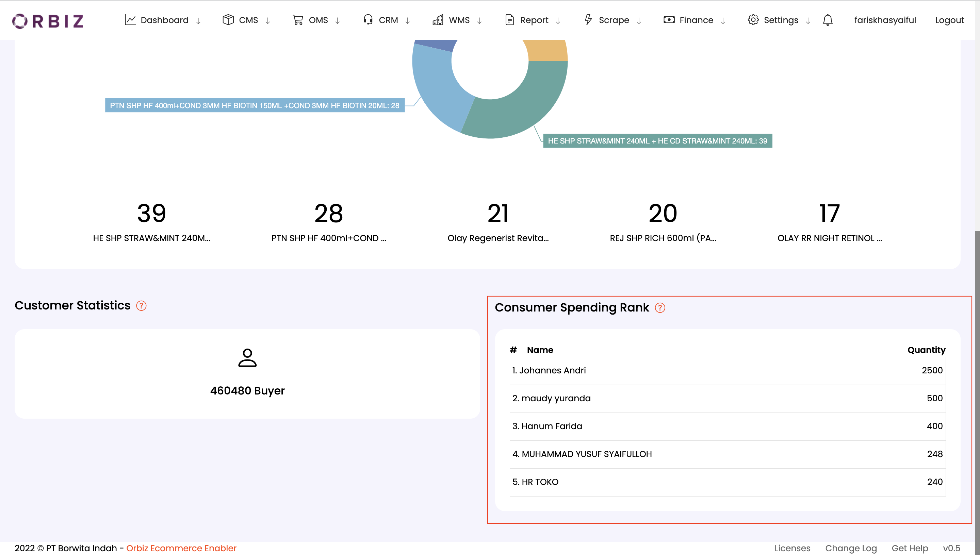Select the WMS warehouse icon

[x=438, y=20]
